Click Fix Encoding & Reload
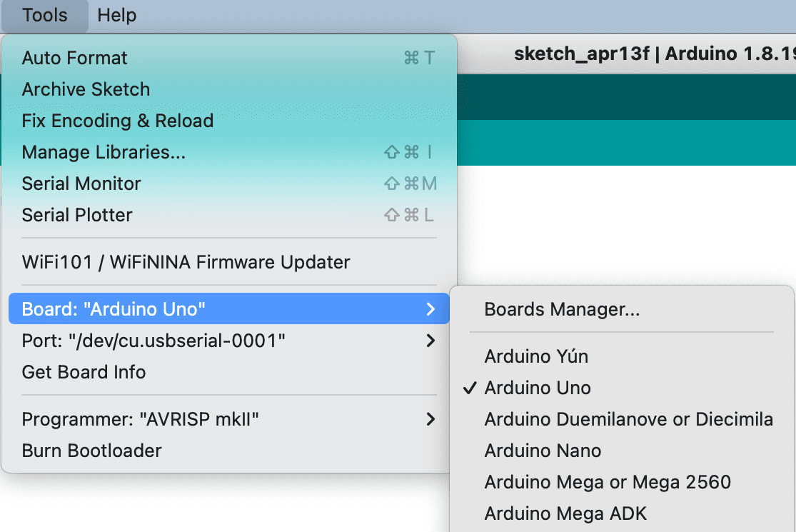This screenshot has width=796, height=532. pyautogui.click(x=229, y=121)
